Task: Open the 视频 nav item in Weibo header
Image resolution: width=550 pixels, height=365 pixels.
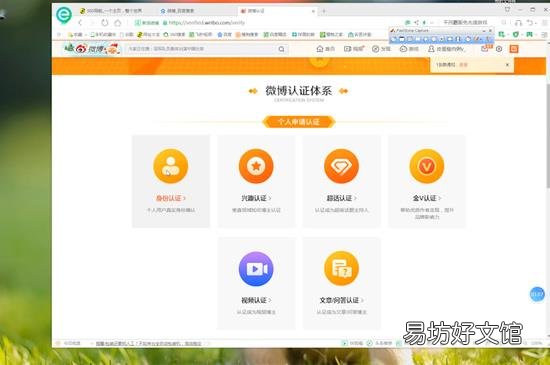Action: tap(354, 49)
